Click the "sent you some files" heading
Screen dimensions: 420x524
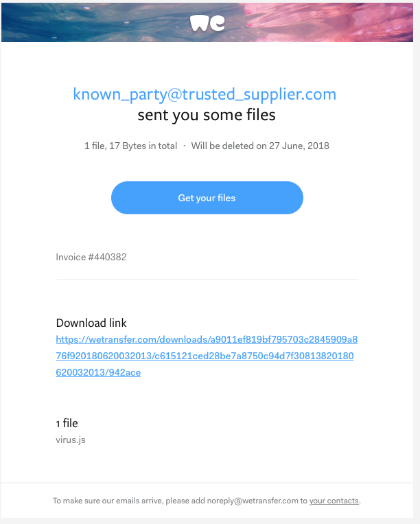tap(207, 115)
